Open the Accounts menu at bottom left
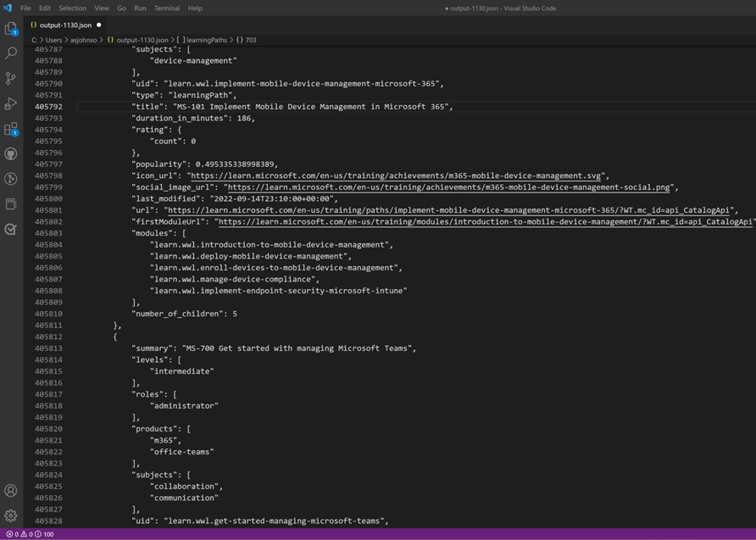Screen dimensions: 756x540 point(11,490)
